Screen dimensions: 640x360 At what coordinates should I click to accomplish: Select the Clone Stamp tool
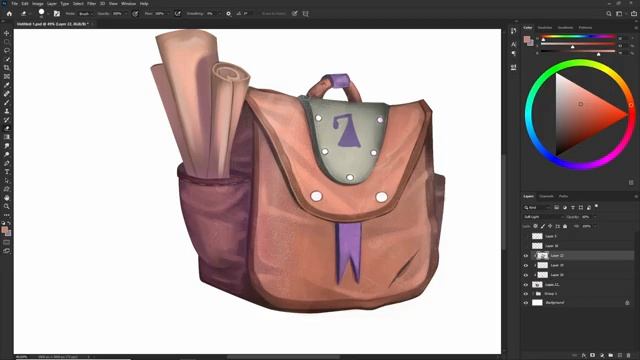7,111
